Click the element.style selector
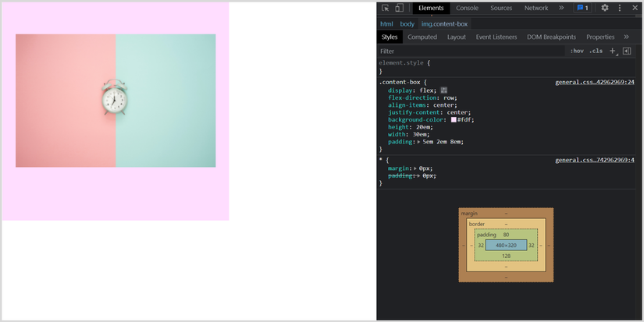This screenshot has height=322, width=644. coord(402,62)
